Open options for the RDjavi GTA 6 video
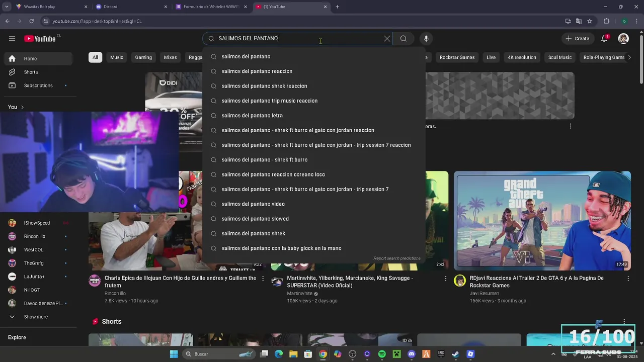The image size is (644, 362). click(x=628, y=278)
